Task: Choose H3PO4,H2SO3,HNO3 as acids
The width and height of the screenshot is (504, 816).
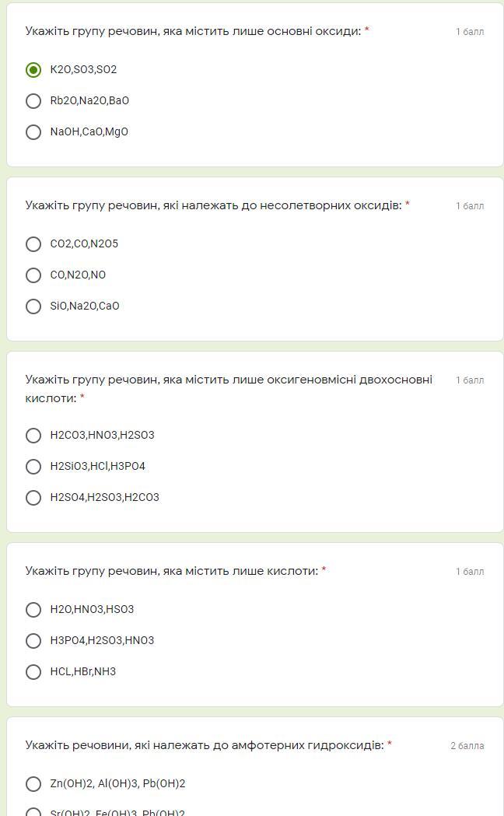Action: 33,641
